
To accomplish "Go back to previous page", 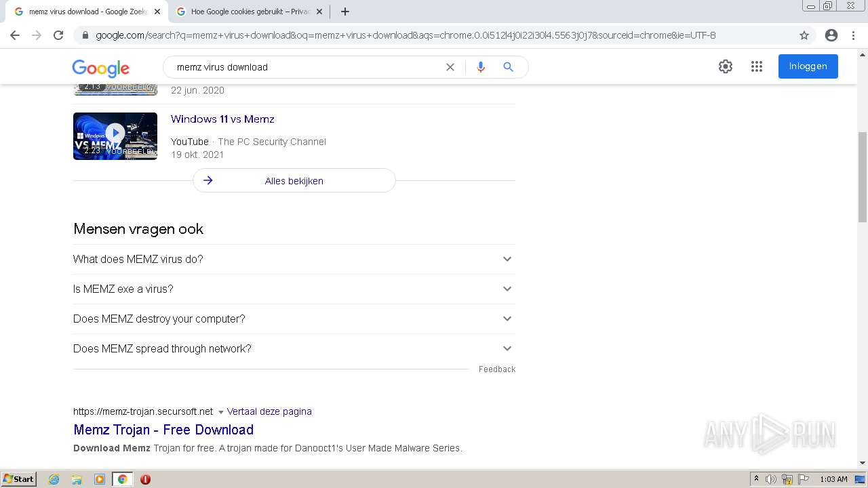I will click(15, 35).
